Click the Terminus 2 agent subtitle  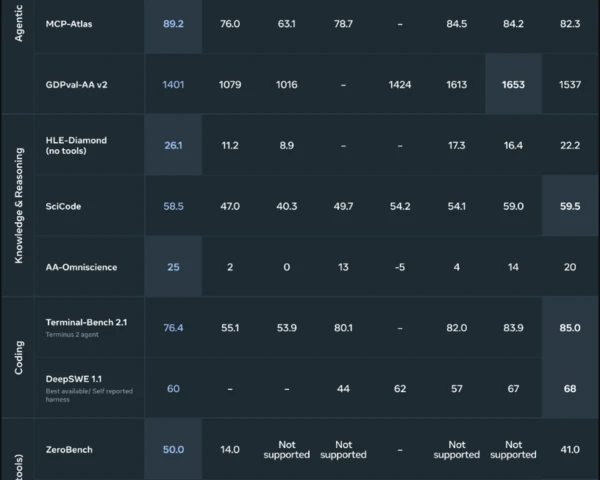point(72,335)
